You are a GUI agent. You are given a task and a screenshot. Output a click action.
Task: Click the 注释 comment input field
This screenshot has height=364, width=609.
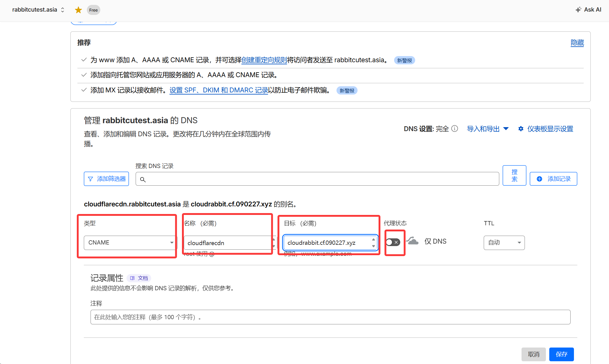(x=330, y=317)
